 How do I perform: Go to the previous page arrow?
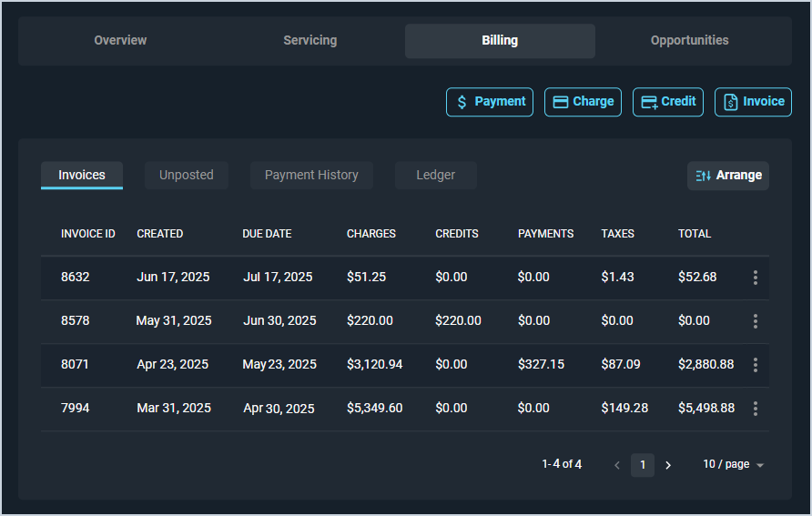coord(617,465)
